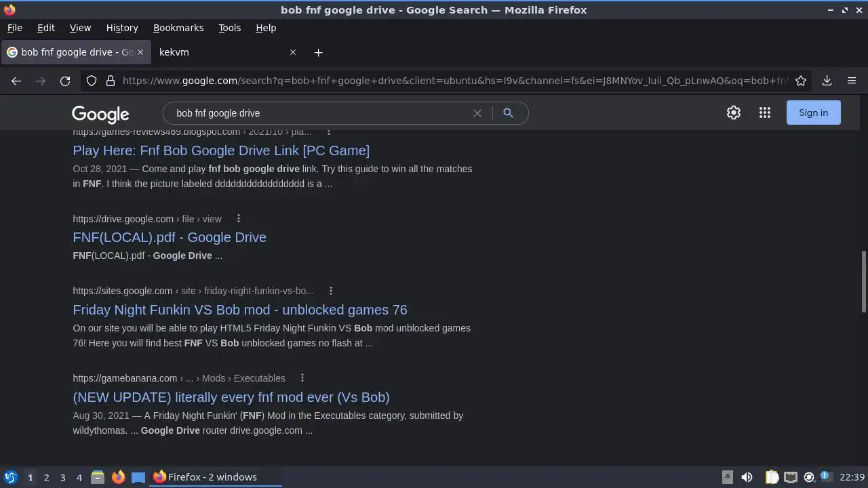Reload the current page
This screenshot has height=488, width=868.
pos(65,81)
